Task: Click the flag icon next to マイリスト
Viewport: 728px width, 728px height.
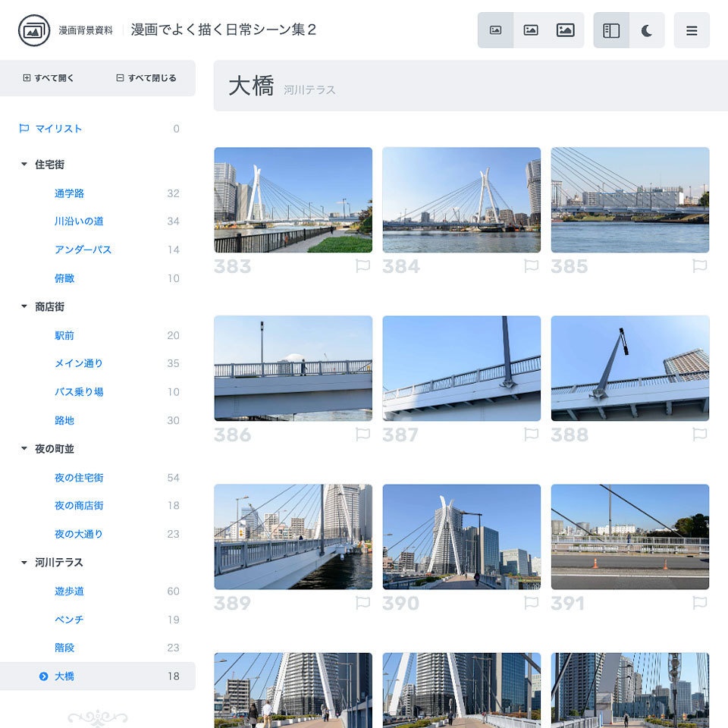Action: pyautogui.click(x=23, y=128)
